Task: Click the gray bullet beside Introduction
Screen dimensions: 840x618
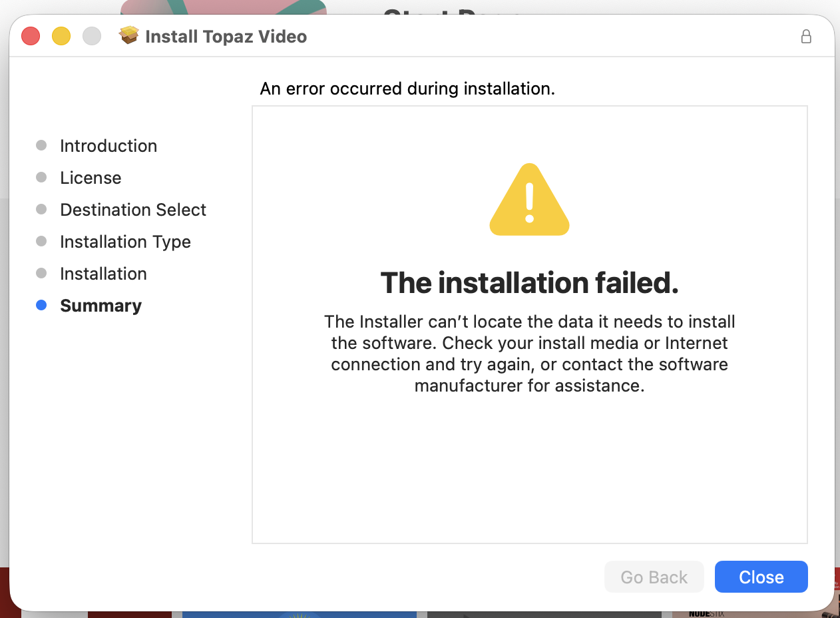Action: [x=41, y=145]
